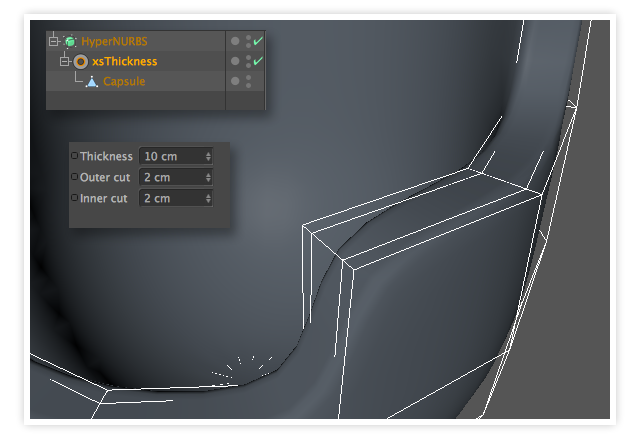Viewport: 640px width, 447px height.
Task: Toggle xsThickness editor/render visibility dots
Action: click(249, 61)
